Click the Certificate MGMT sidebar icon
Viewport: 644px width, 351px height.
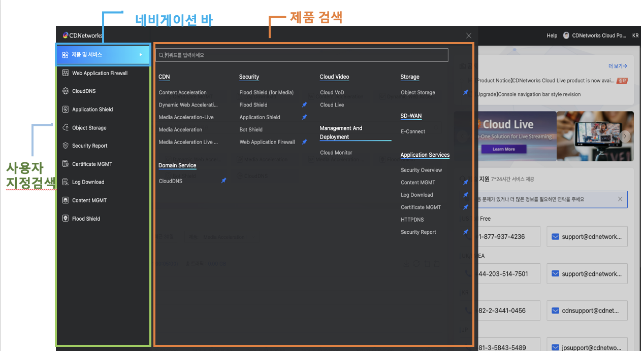point(65,164)
